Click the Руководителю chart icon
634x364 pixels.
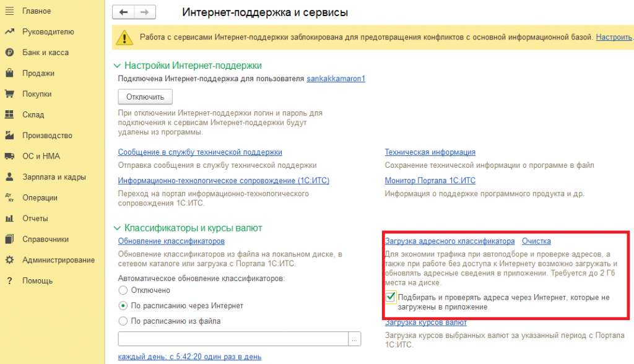point(9,32)
